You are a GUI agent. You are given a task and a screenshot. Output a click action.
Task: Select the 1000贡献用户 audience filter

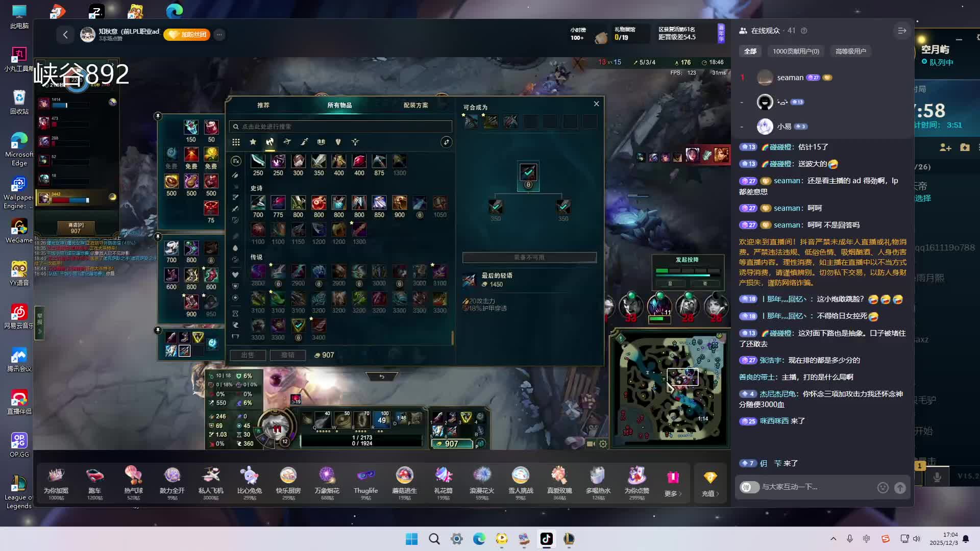pos(795,51)
